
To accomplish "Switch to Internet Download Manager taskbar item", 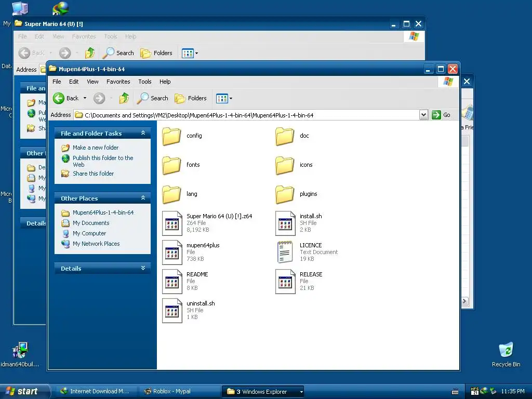I will click(96, 391).
